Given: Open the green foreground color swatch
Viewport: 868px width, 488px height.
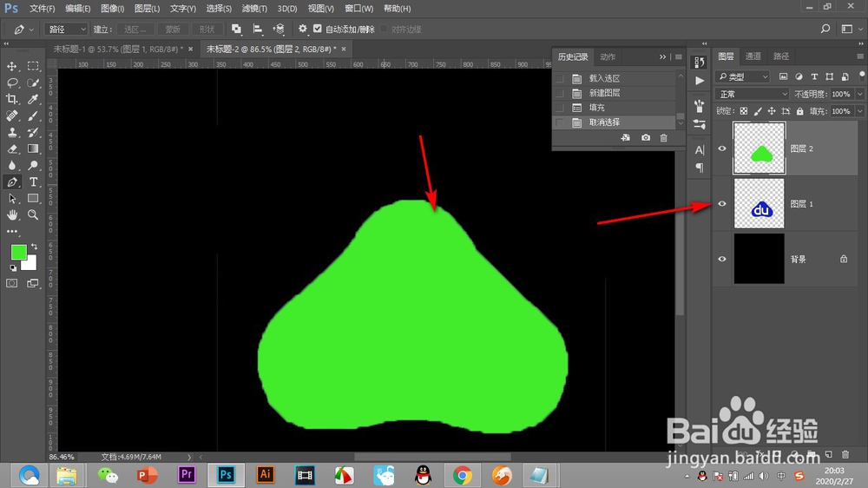Looking at the screenshot, I should tap(19, 252).
